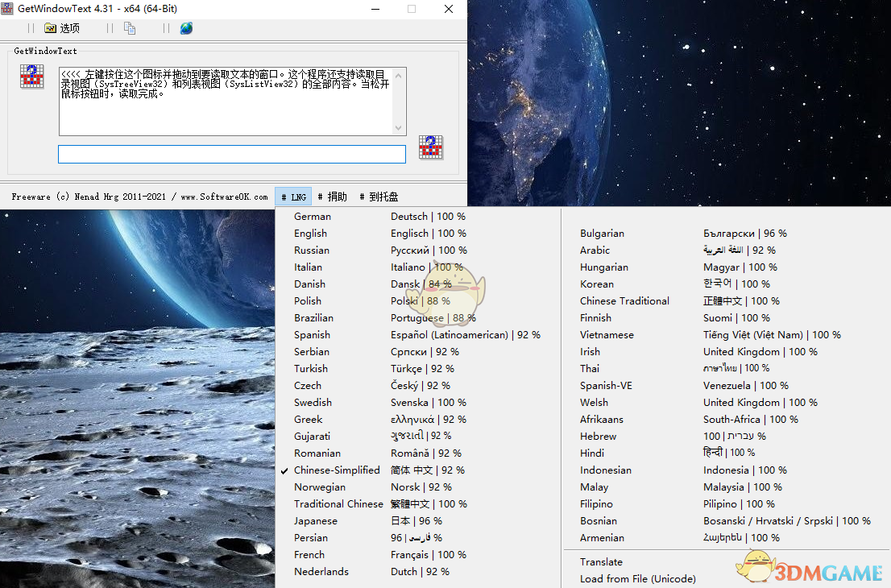Select Brazilian Portuguese language entry
The width and height of the screenshot is (891, 588).
click(x=417, y=318)
